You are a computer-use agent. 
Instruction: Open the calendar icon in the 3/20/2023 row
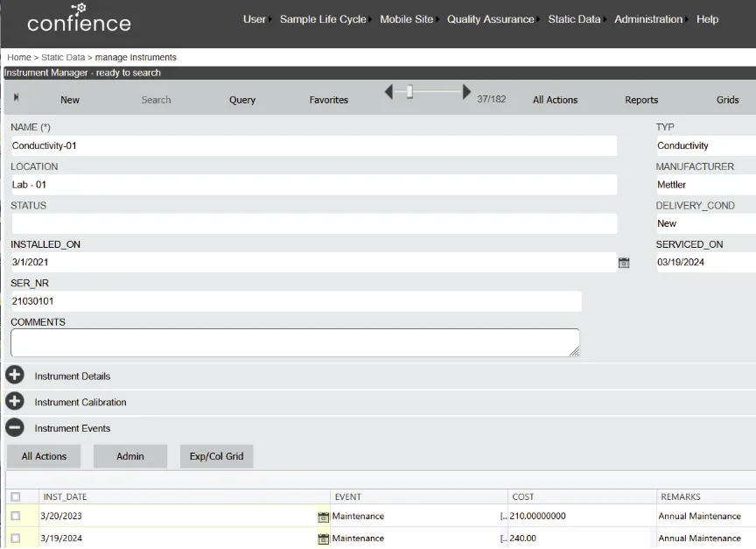[323, 516]
